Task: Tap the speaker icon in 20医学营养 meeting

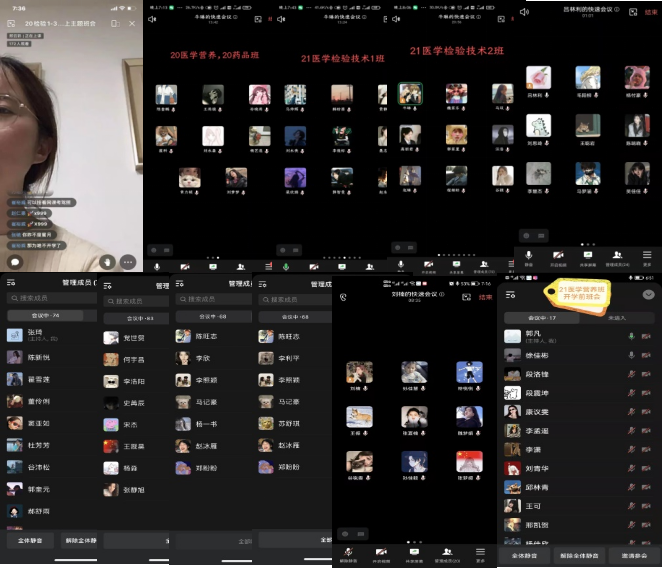Action: pos(152,19)
